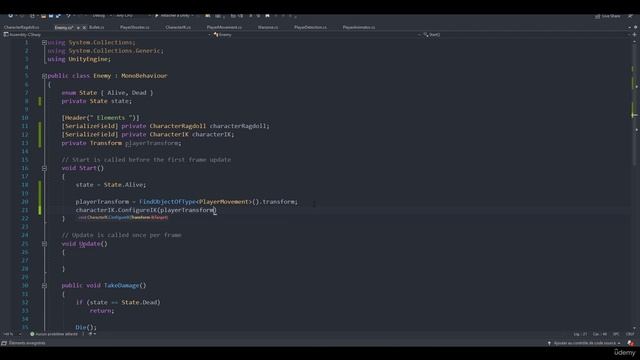This screenshot has height=360, width=640.
Task: Click the Save All toolbar icon
Action: (58, 16)
